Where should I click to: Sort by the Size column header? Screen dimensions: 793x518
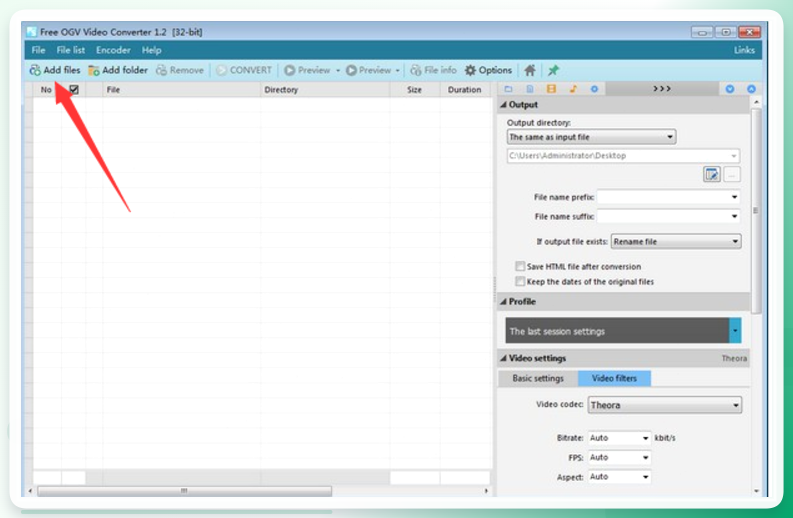click(x=415, y=90)
